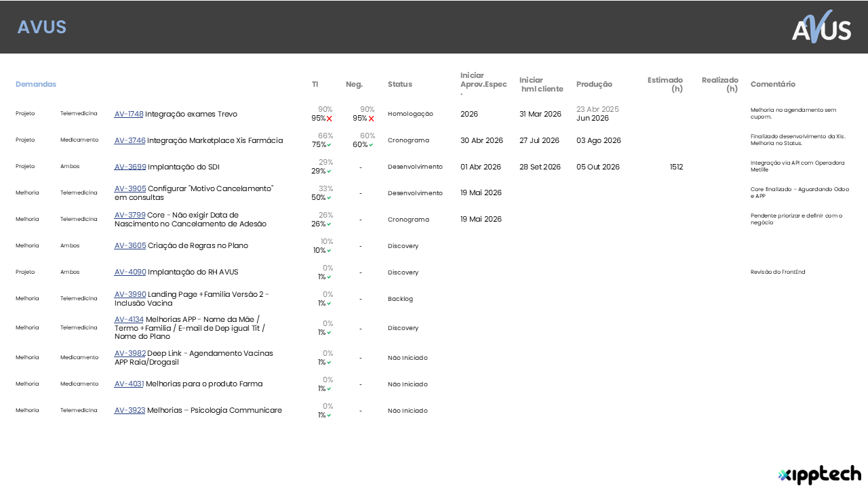Click the 28 Set 2026 date cell

click(x=540, y=167)
